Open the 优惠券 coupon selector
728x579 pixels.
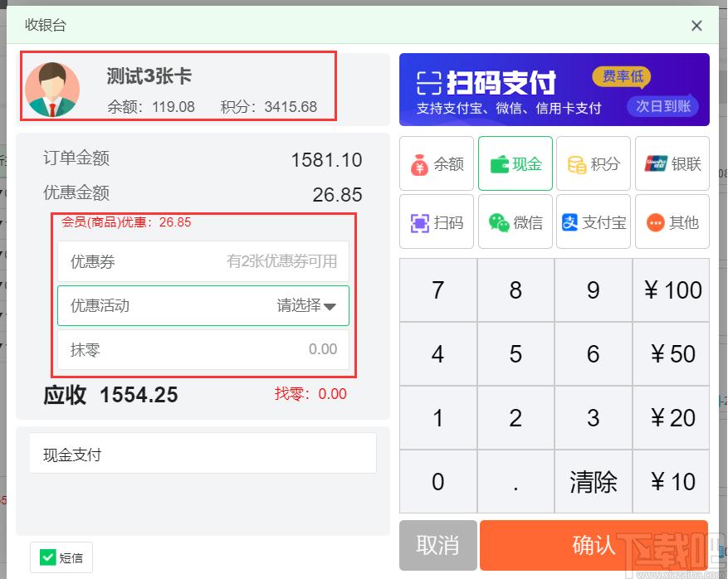point(203,261)
